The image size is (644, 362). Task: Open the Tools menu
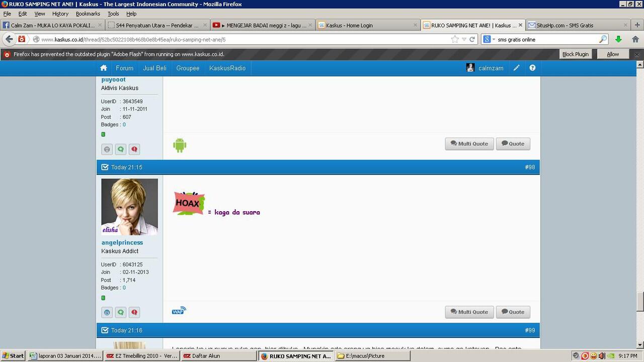(113, 14)
